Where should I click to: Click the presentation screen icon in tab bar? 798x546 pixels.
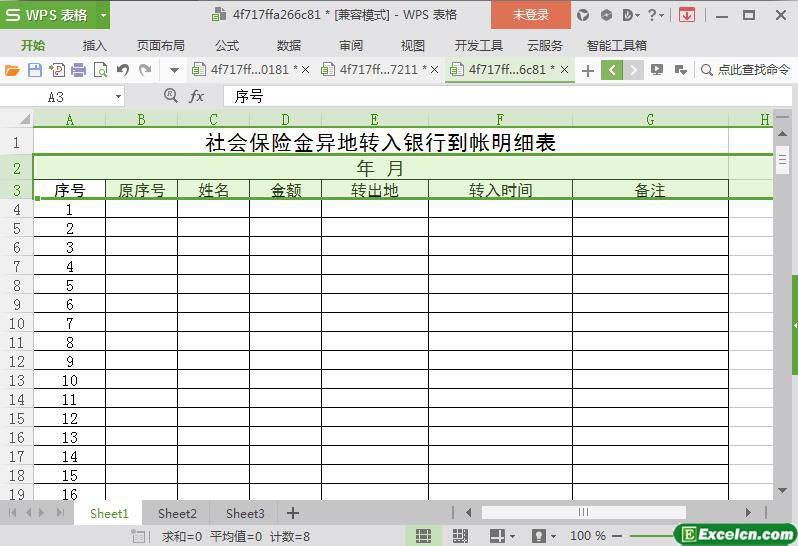(657, 70)
